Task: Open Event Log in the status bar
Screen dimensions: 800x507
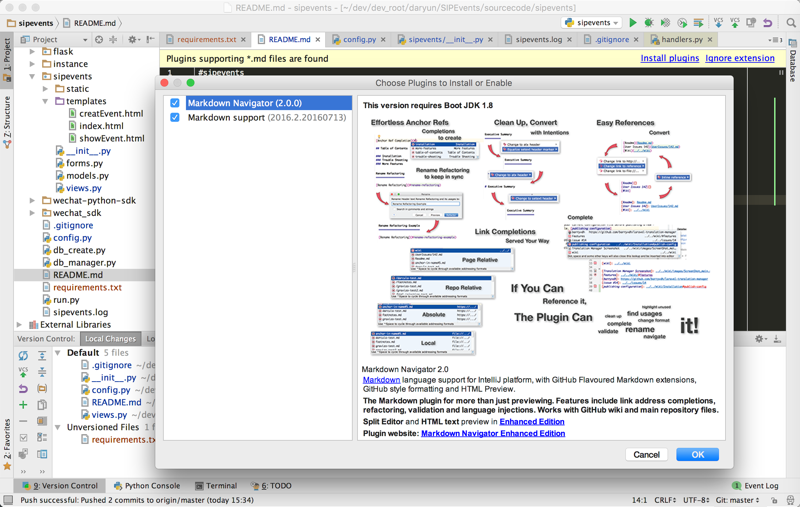Action: pos(755,486)
